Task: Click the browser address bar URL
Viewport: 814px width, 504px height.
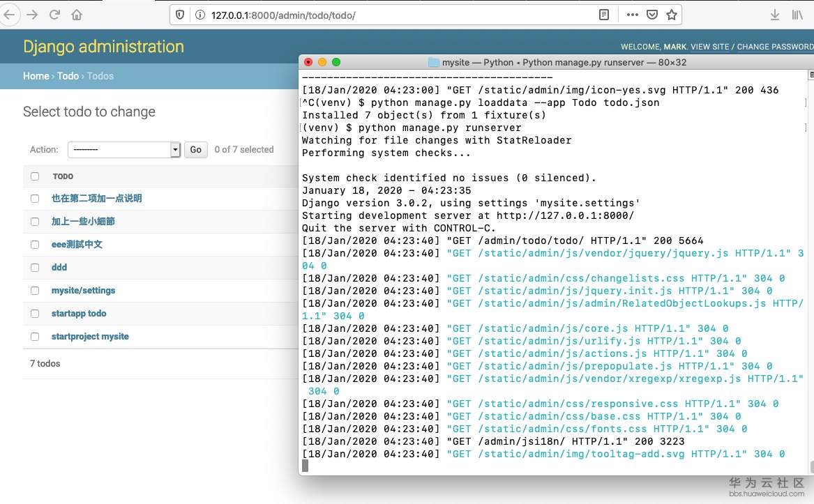Action: coord(283,15)
